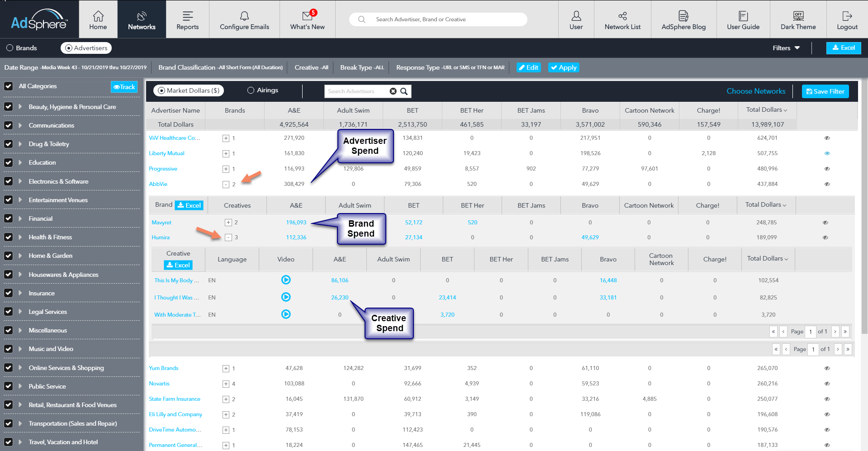This screenshot has height=451, width=868.
Task: Click the Logout icon
Action: pos(847,16)
